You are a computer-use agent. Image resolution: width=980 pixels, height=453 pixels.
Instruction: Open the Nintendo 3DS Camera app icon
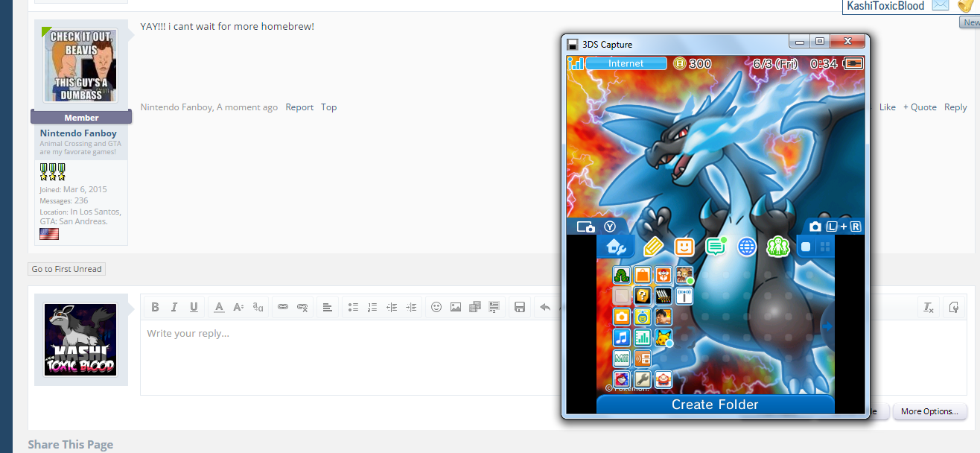point(622,317)
